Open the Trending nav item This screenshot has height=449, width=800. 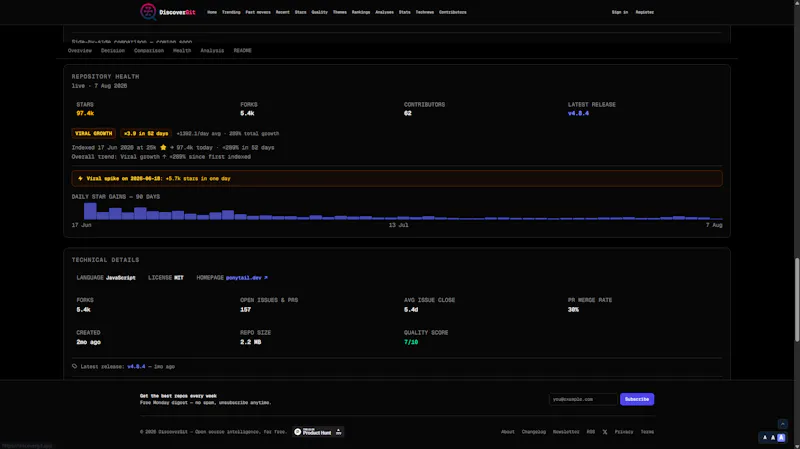pyautogui.click(x=231, y=12)
